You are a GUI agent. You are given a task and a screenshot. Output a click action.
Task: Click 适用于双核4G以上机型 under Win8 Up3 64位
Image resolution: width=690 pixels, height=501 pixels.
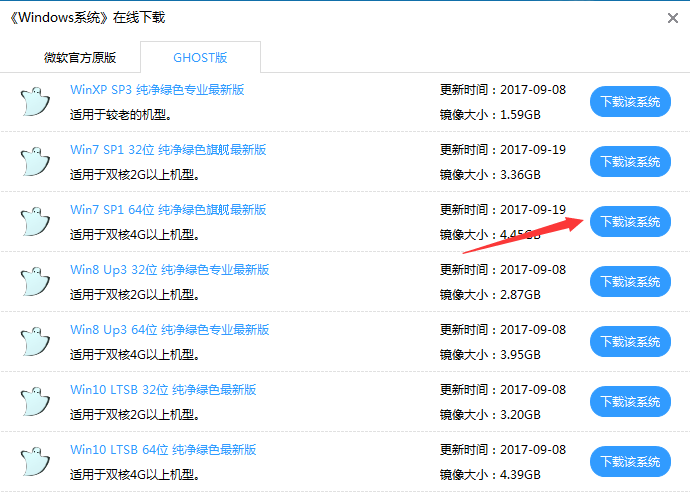[x=135, y=355]
